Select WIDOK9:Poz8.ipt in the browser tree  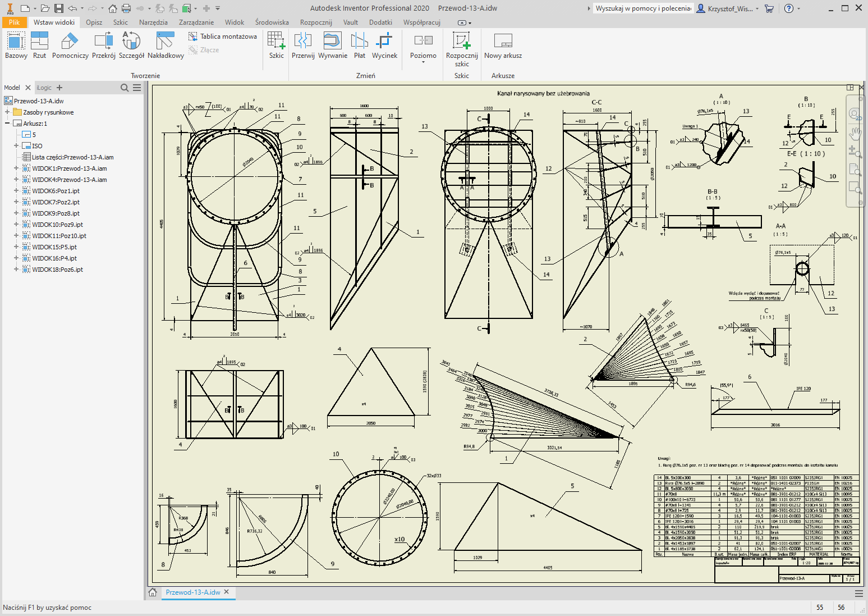(x=56, y=213)
